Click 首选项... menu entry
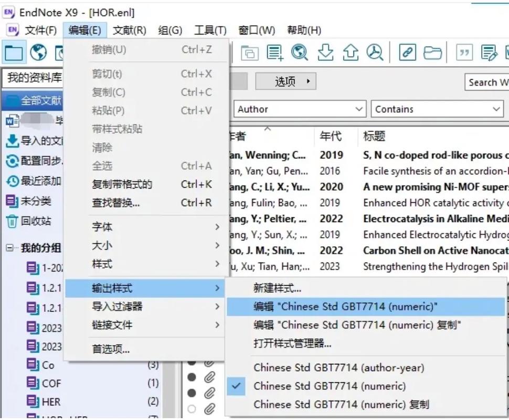 point(145,349)
